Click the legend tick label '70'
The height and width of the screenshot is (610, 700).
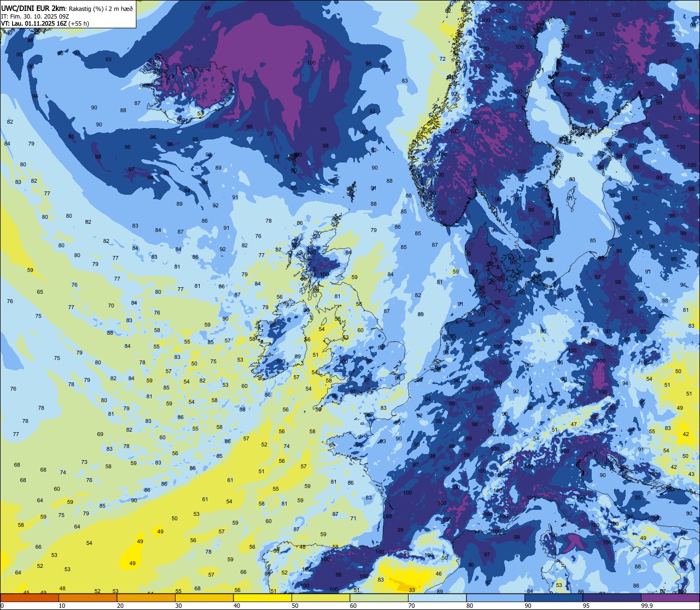[x=411, y=606]
